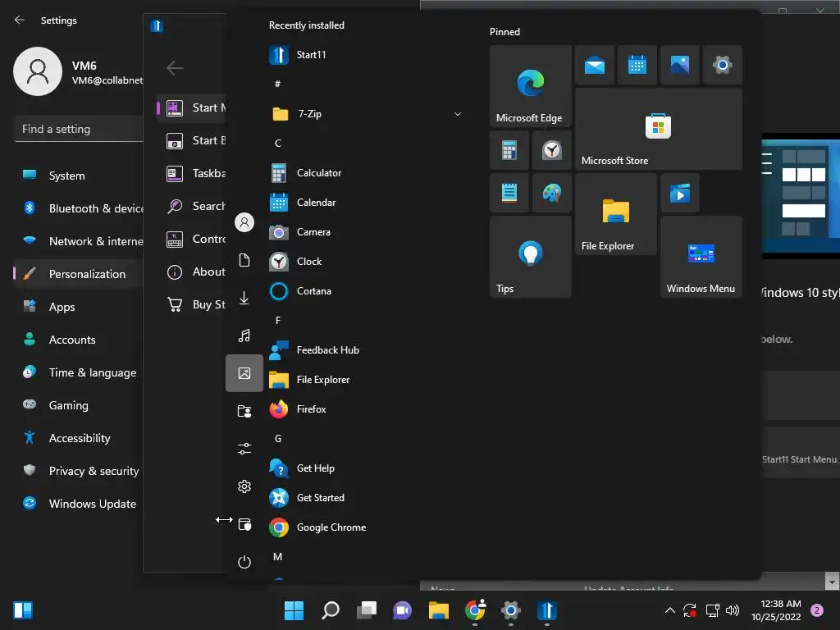
Task: Click Windows Start button on taskbar
Action: [294, 610]
